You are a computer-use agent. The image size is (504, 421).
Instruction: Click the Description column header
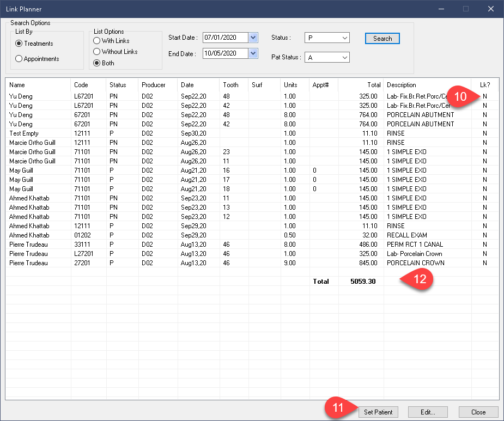coord(427,85)
